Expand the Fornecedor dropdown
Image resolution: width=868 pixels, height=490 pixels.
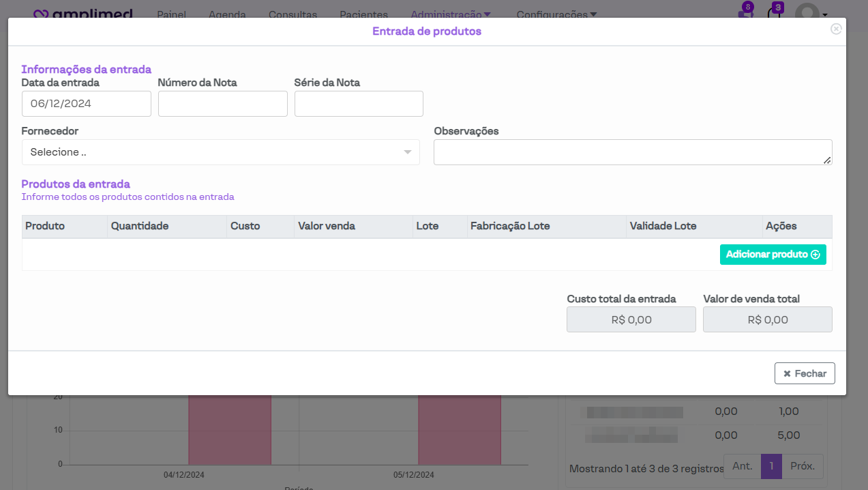(x=220, y=152)
